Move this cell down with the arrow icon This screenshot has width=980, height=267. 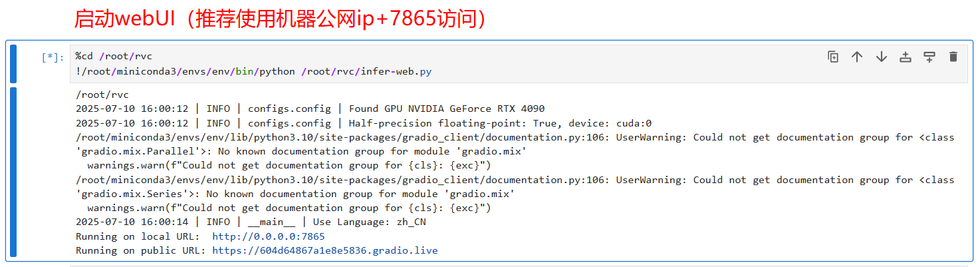click(x=881, y=57)
